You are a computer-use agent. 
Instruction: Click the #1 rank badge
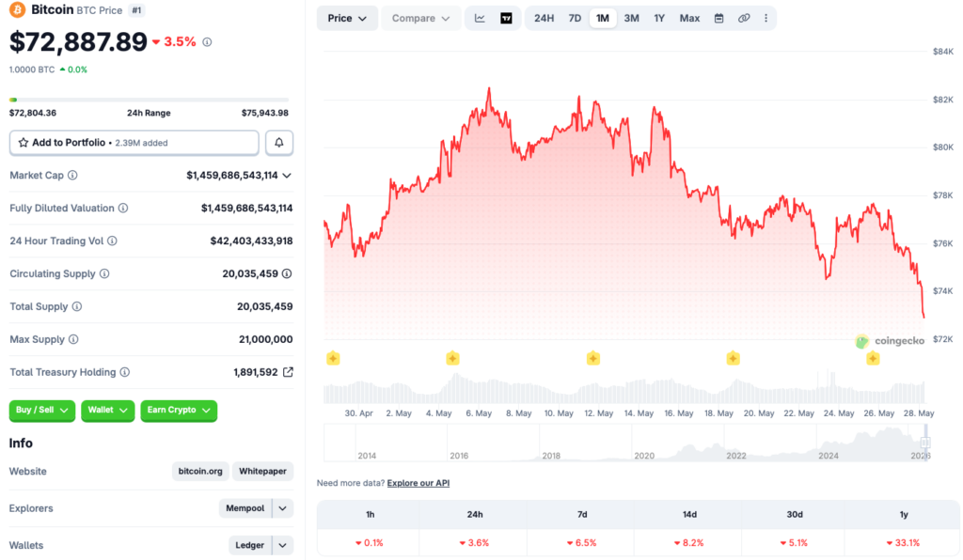136,10
